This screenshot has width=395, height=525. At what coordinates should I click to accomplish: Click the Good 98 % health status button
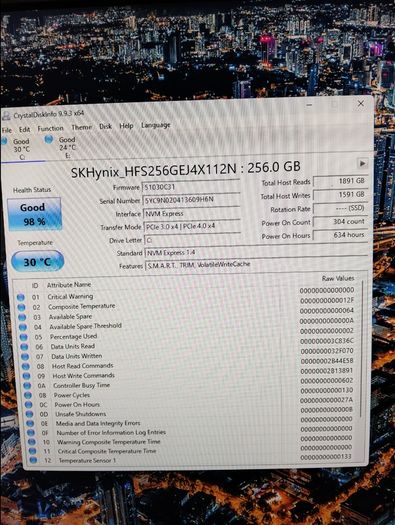(x=34, y=214)
